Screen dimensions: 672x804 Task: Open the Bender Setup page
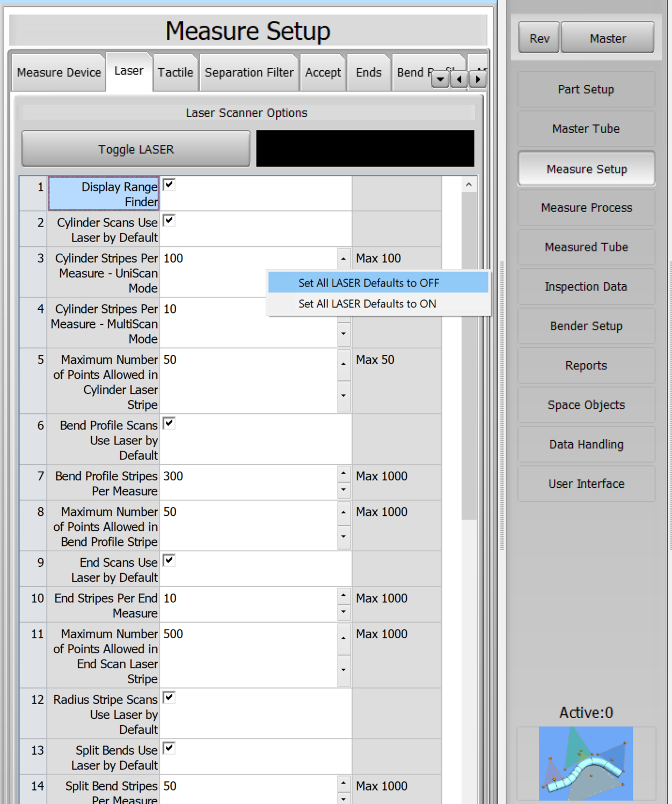pos(586,326)
